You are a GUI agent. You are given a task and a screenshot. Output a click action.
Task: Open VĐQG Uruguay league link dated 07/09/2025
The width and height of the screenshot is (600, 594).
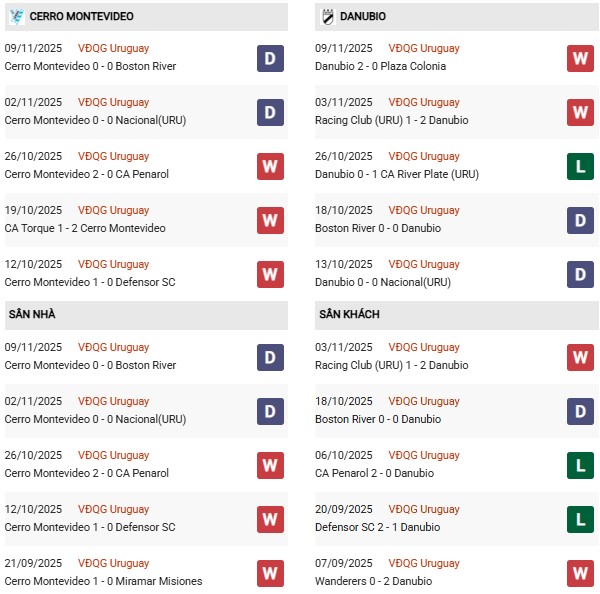pyautogui.click(x=424, y=563)
